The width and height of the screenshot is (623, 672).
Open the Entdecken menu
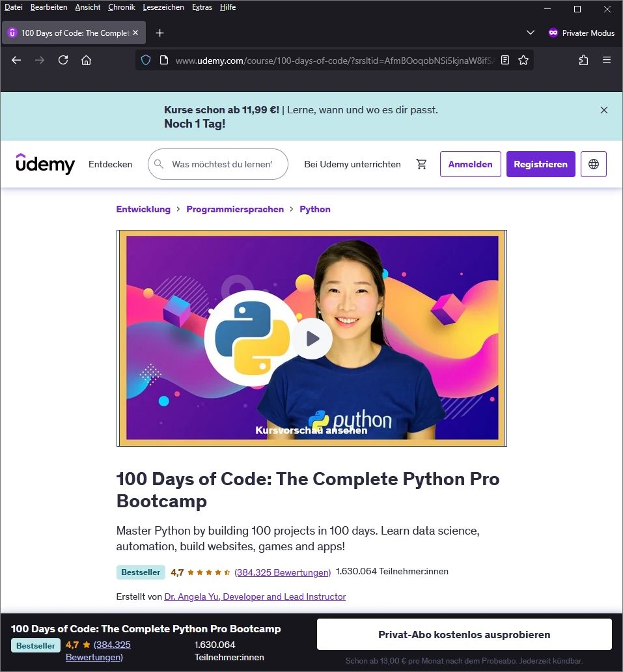coord(111,164)
